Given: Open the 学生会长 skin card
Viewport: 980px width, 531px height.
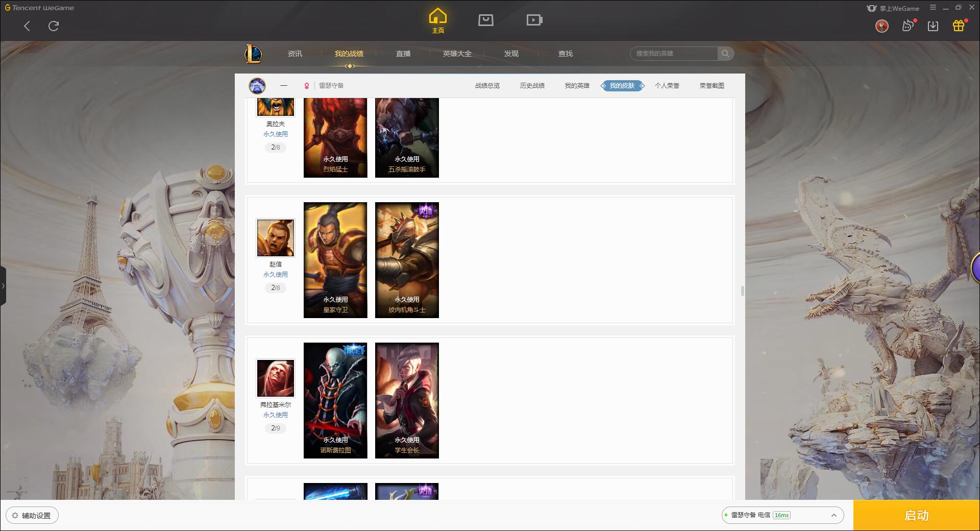Looking at the screenshot, I should tap(407, 400).
